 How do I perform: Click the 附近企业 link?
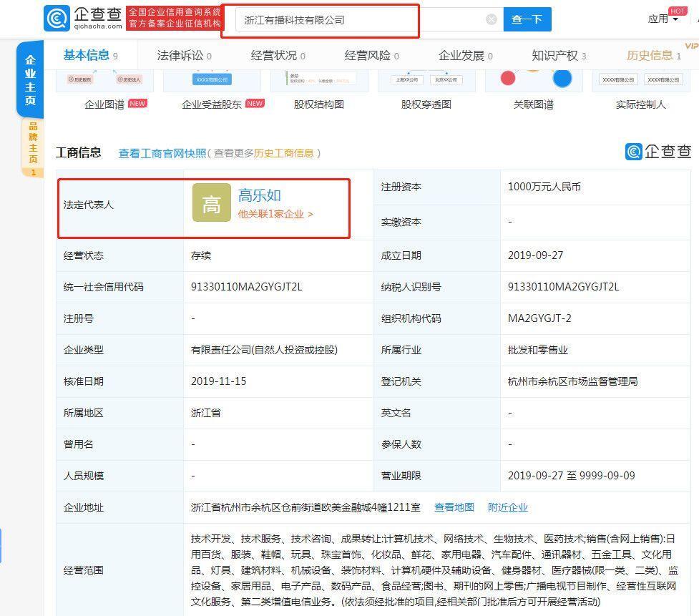(x=507, y=507)
